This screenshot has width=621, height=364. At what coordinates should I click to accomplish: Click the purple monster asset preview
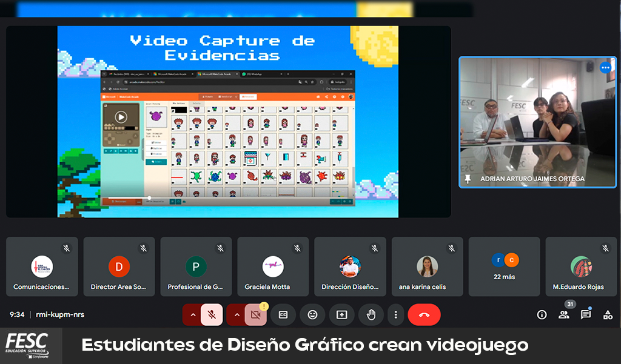pos(156,117)
